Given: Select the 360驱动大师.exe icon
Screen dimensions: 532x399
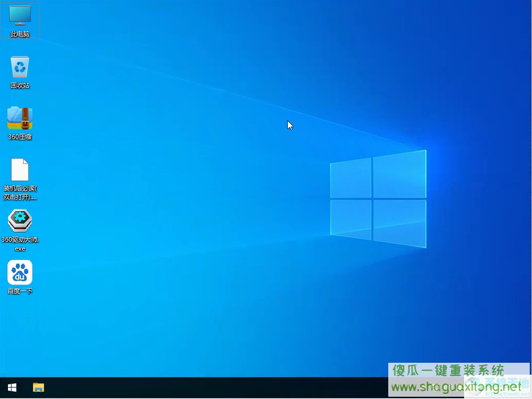Looking at the screenshot, I should click(20, 230).
